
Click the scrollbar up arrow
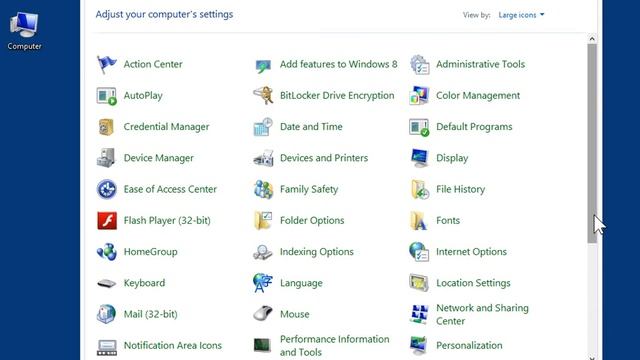click(592, 39)
